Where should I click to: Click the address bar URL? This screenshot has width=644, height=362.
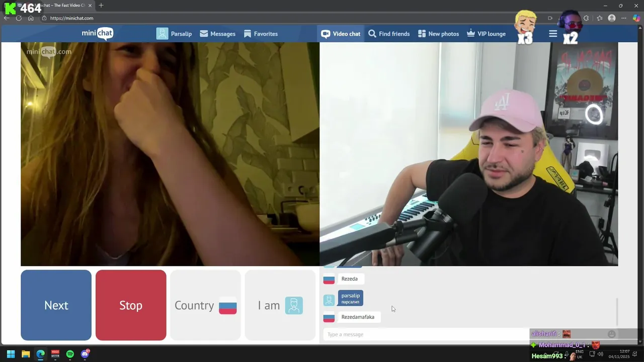tap(71, 18)
